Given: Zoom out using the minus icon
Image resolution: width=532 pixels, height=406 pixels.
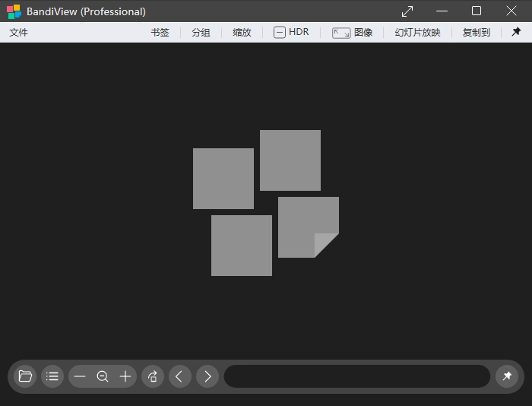Looking at the screenshot, I should coord(80,376).
